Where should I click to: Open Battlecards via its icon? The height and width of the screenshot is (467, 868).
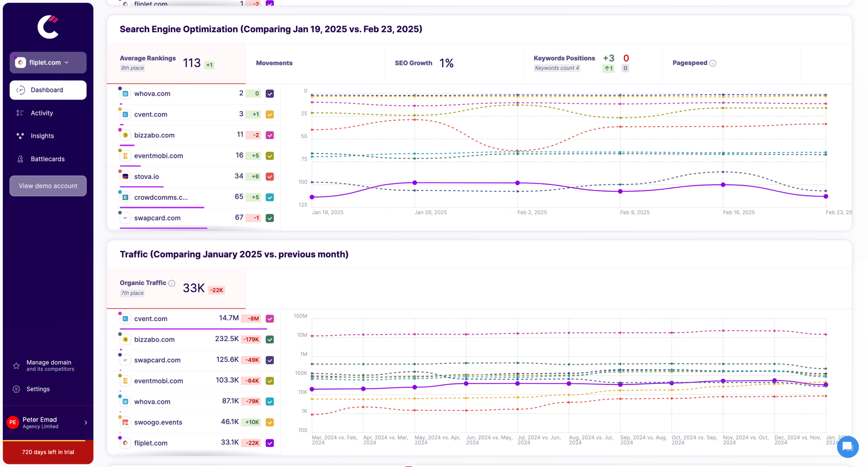pos(20,159)
